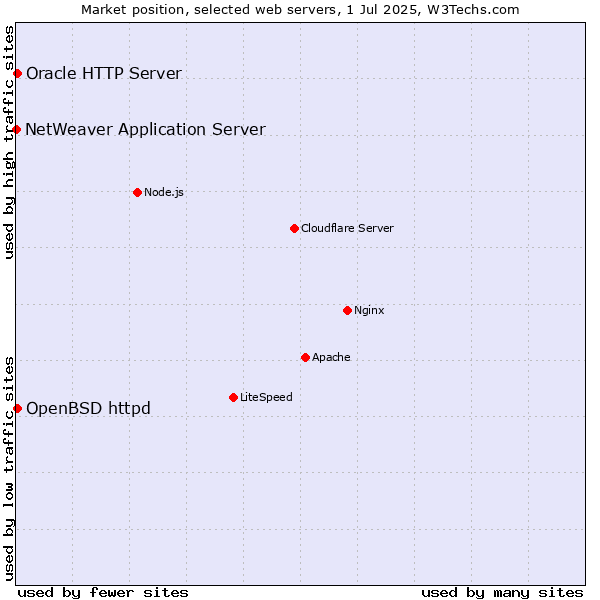Click 'used by low traffic sites' axis label
The height and width of the screenshot is (600, 600).
[x=9, y=469]
